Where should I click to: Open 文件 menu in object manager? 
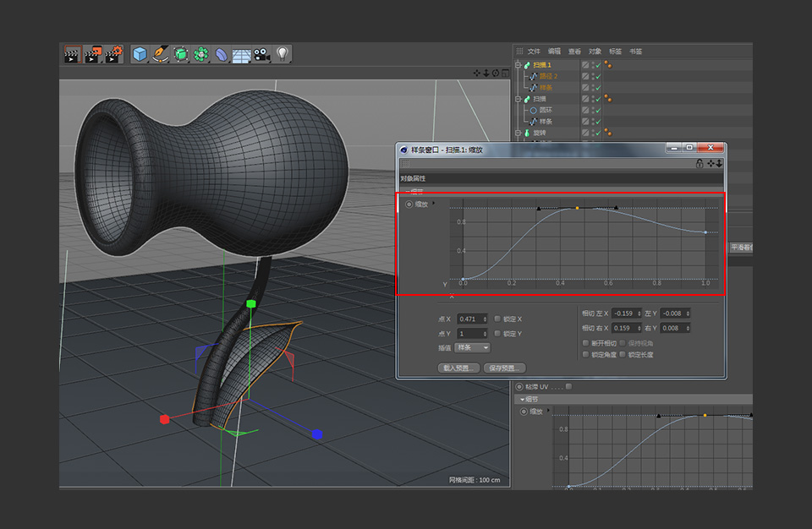(534, 52)
